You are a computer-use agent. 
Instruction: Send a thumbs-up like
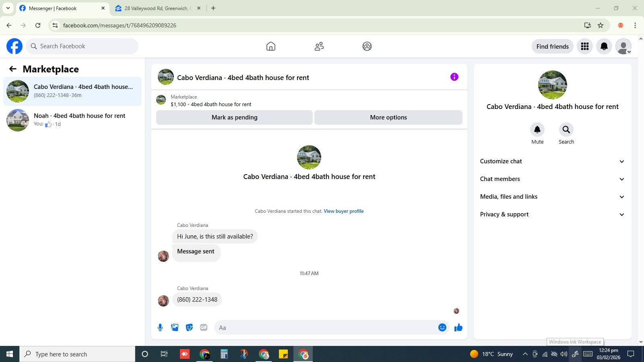click(x=458, y=327)
